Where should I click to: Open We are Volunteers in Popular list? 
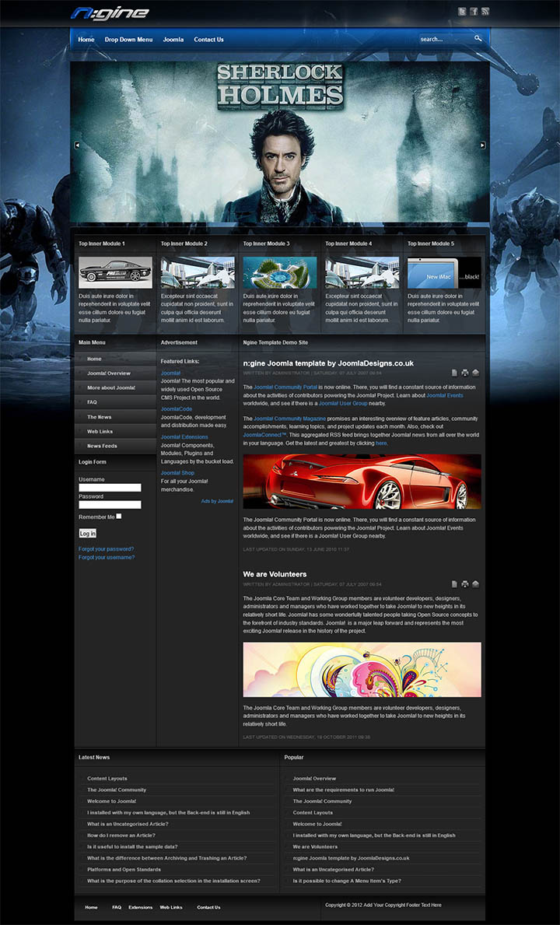point(315,846)
